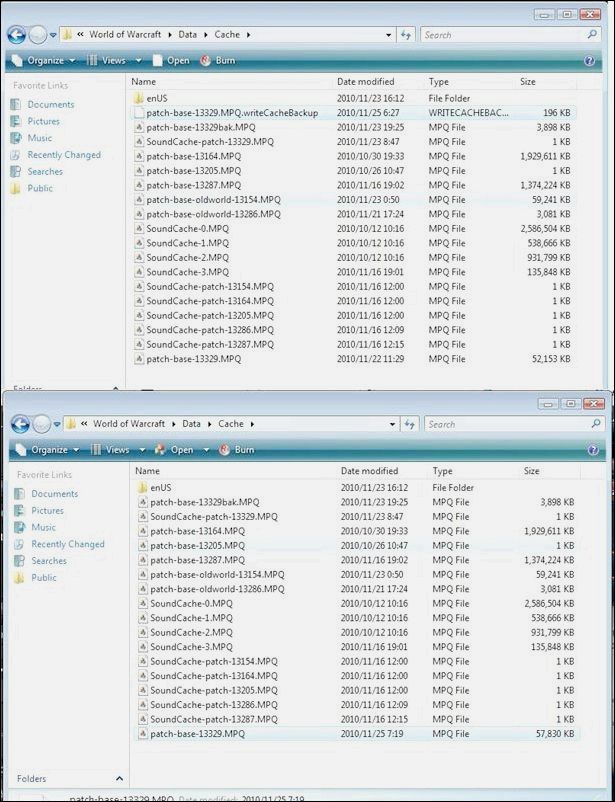
Task: Click Music icon in bottom window sidebar
Action: (19, 527)
